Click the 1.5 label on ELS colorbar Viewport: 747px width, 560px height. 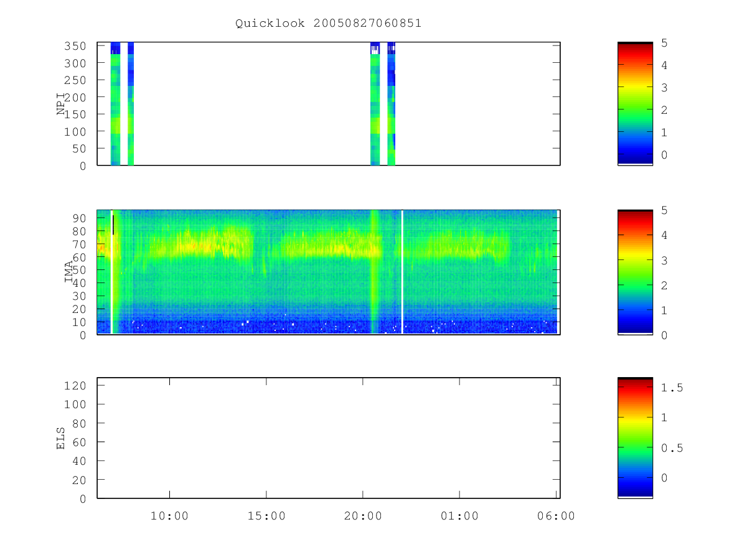pos(672,388)
